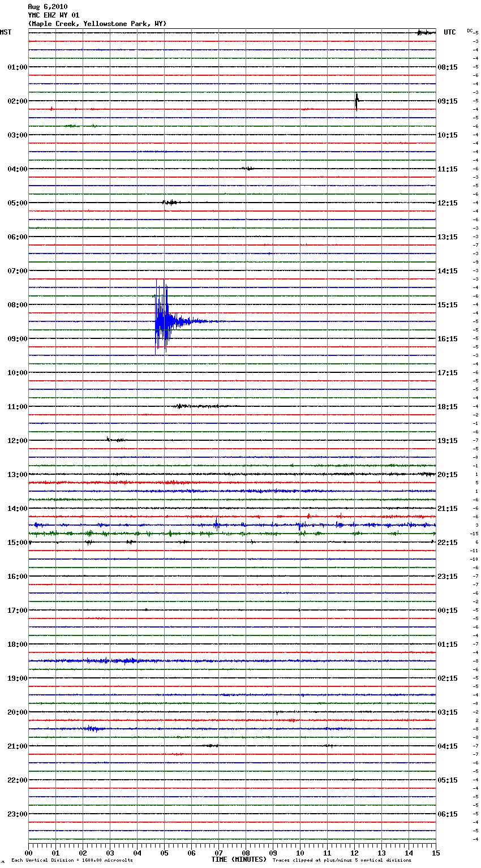Click the "Traces clipped at plus/minus 5 vertical divisions" note
The height and width of the screenshot is (868, 481).
(x=342, y=860)
